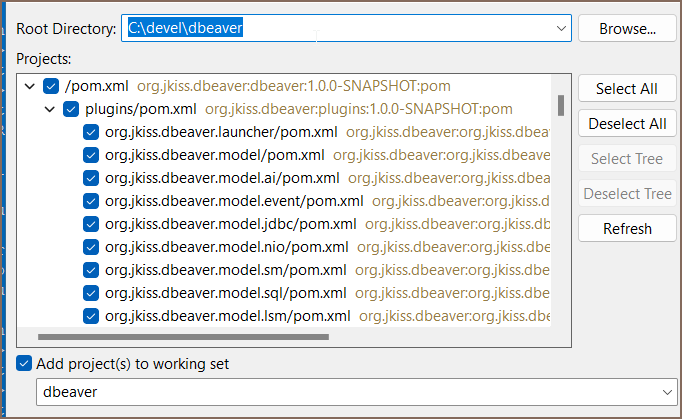Click the org.jkiss.dbeaver:plugins:1.0.0-SNAPSHOT:pom text
This screenshot has width=682, height=419.
coord(359,109)
